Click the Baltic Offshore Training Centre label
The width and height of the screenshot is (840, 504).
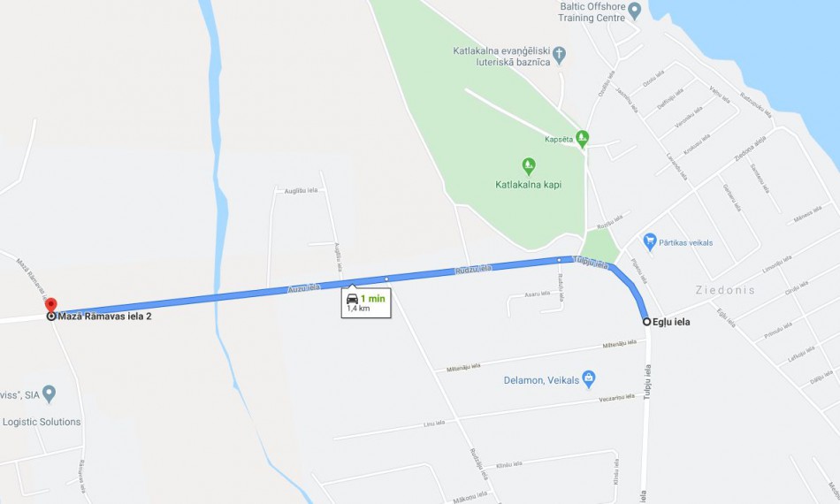click(x=592, y=12)
